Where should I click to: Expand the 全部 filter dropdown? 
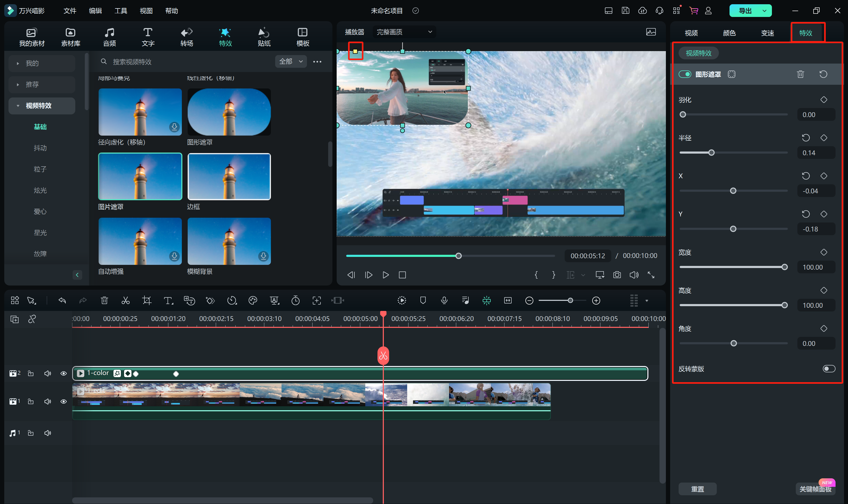tap(291, 61)
